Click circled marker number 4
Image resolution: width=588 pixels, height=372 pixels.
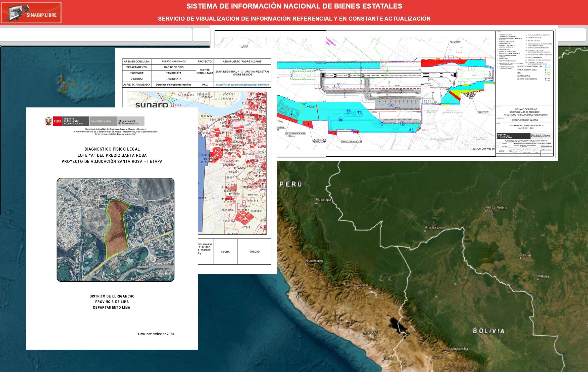tap(391, 105)
